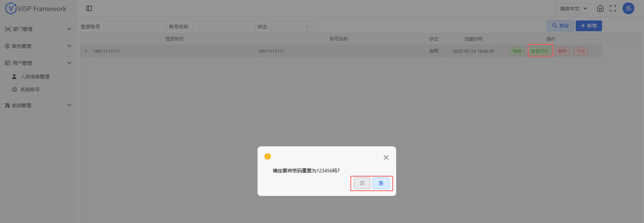Go to home via house icon
644x223 pixels.
click(600, 8)
